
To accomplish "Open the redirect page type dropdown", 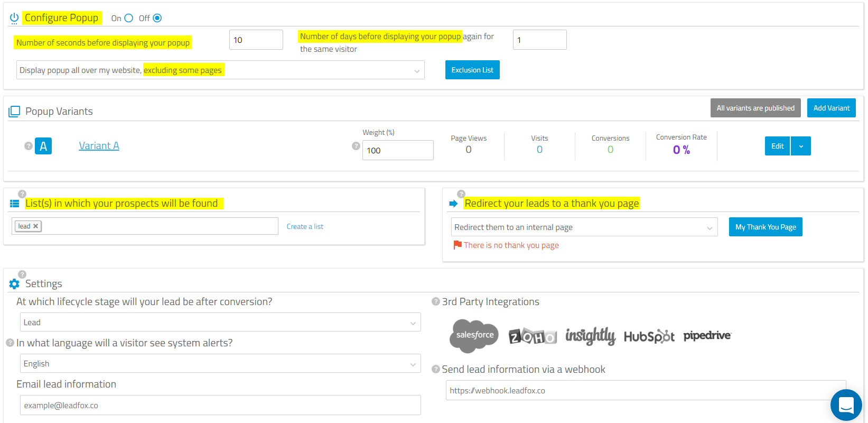I will pyautogui.click(x=584, y=227).
